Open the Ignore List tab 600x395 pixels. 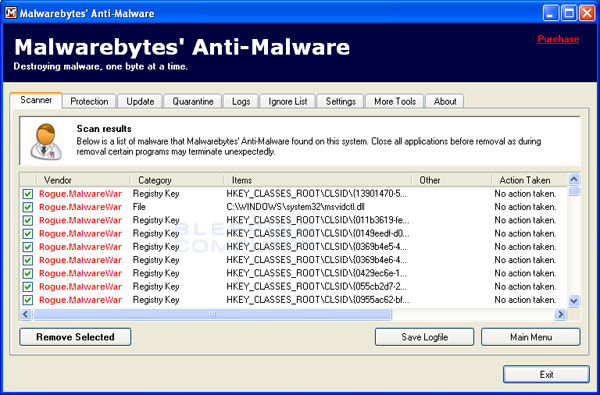click(288, 101)
